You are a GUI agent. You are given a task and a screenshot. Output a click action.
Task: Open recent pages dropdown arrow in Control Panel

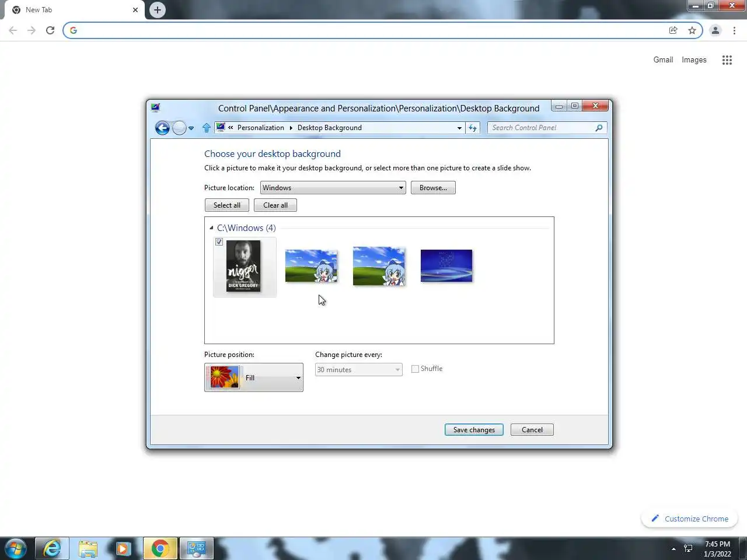191,128
